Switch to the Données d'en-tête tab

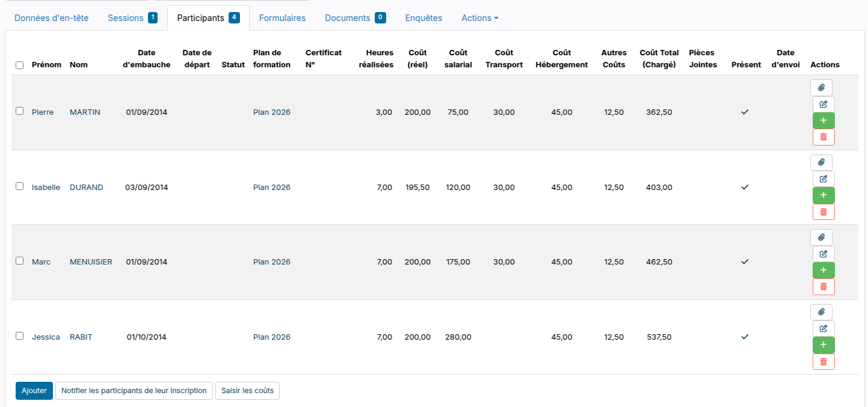pyautogui.click(x=52, y=18)
